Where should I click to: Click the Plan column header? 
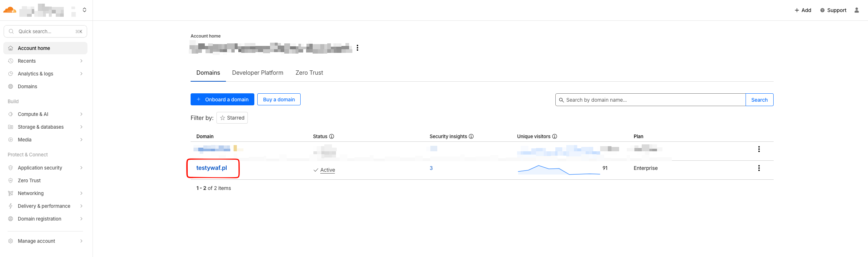(x=638, y=136)
